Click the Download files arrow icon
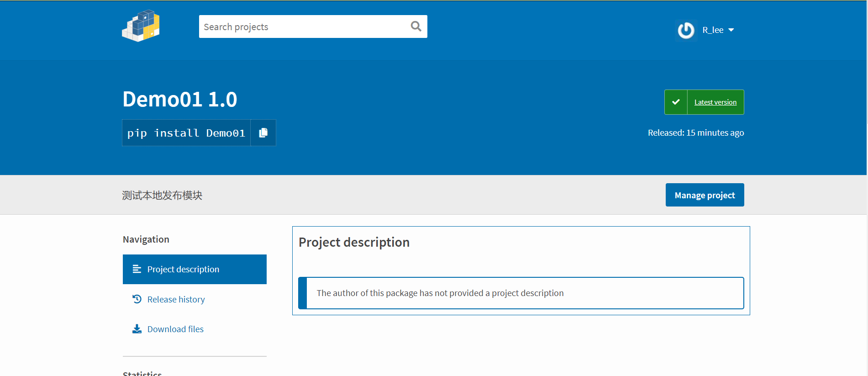Screen dimensions: 868x376 point(137,329)
